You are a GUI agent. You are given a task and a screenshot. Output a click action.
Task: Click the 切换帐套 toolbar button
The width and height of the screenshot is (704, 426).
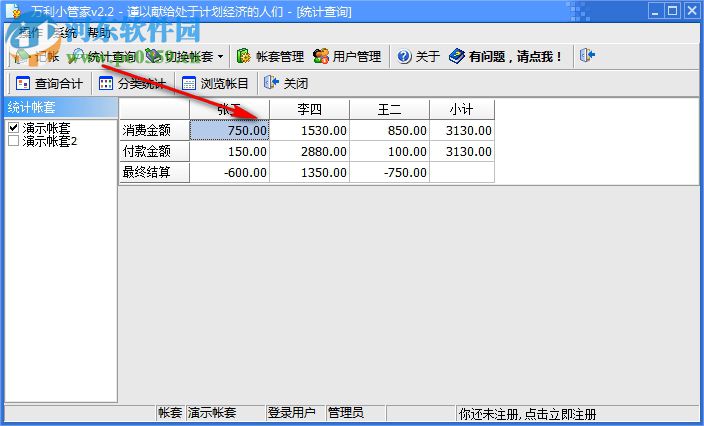(180, 56)
